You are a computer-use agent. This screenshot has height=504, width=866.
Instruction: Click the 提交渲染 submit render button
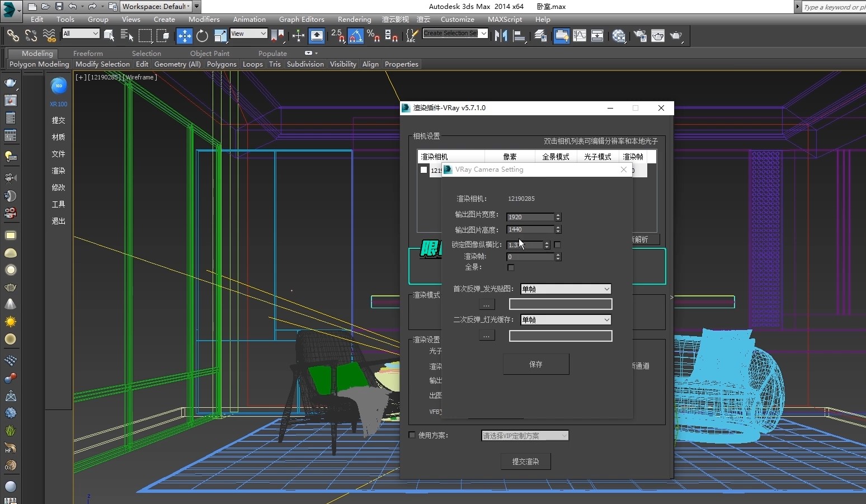pyautogui.click(x=525, y=461)
